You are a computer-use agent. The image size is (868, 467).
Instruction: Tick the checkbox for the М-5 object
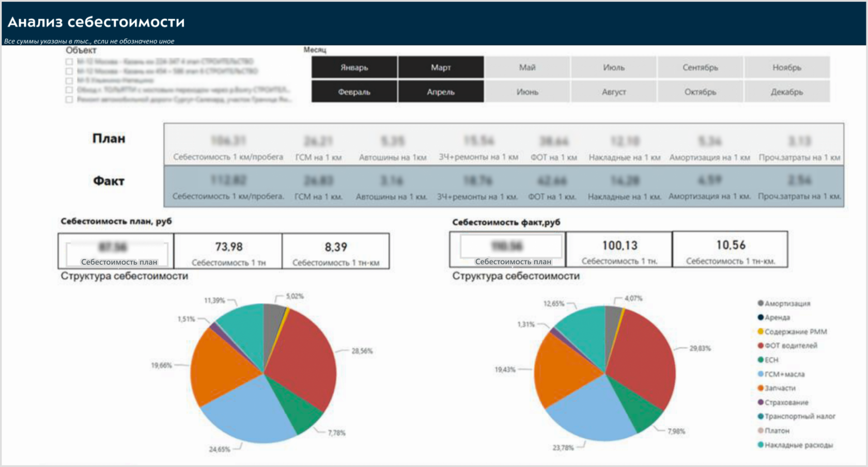coord(69,80)
